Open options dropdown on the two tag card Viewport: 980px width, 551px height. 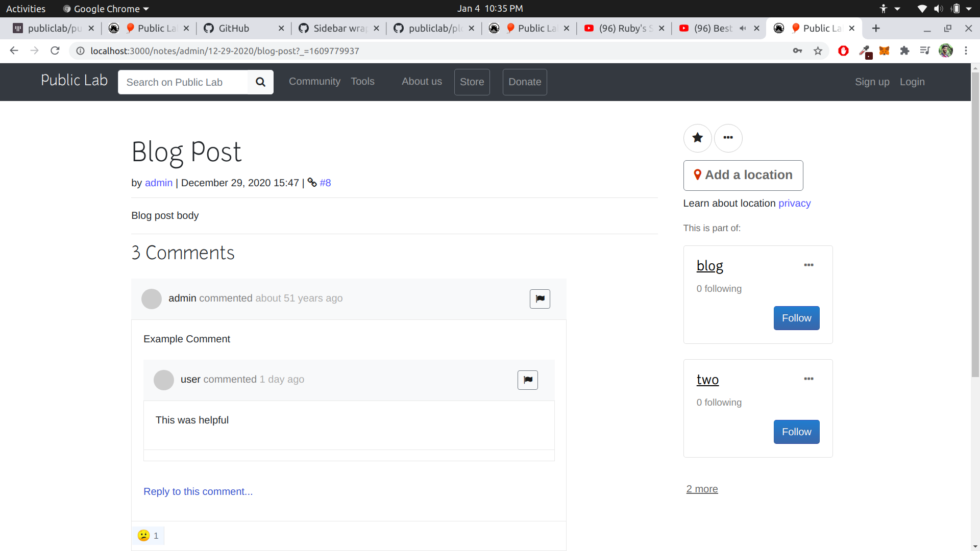click(808, 379)
